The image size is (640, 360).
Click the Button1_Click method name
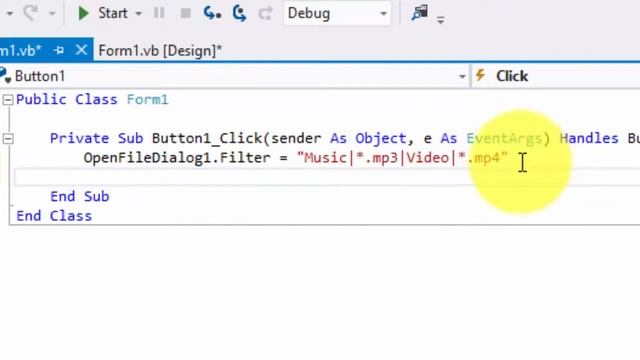pyautogui.click(x=208, y=138)
